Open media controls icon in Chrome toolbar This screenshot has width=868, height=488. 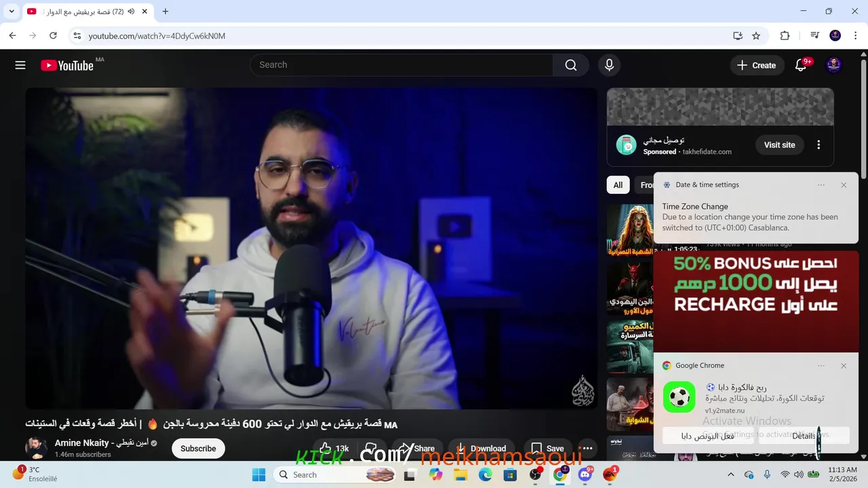point(815,36)
